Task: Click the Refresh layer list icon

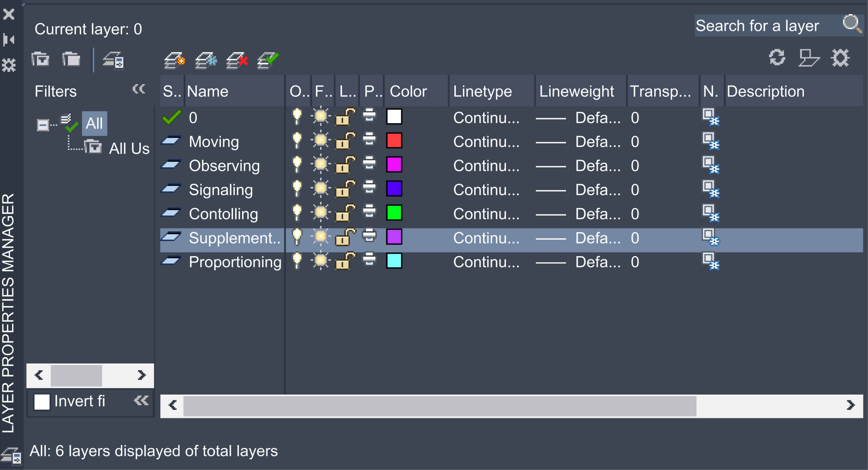Action: [x=777, y=57]
